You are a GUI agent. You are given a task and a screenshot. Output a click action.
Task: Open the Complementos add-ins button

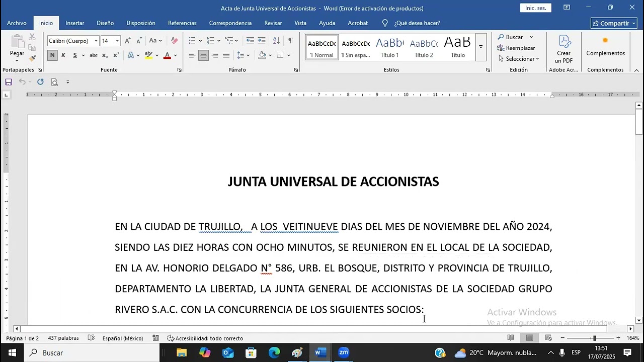[605, 47]
